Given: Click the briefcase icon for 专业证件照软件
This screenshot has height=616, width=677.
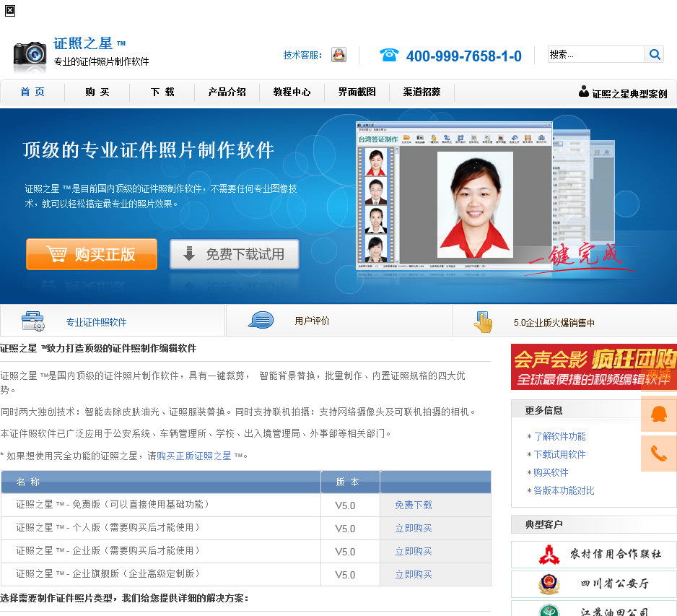Looking at the screenshot, I should [32, 321].
